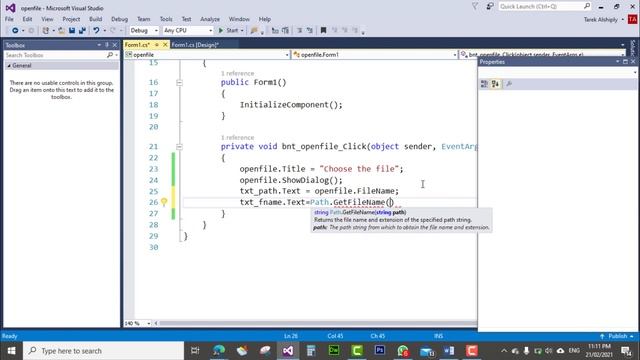Open the Project menu
The image size is (640, 360).
point(71,19)
